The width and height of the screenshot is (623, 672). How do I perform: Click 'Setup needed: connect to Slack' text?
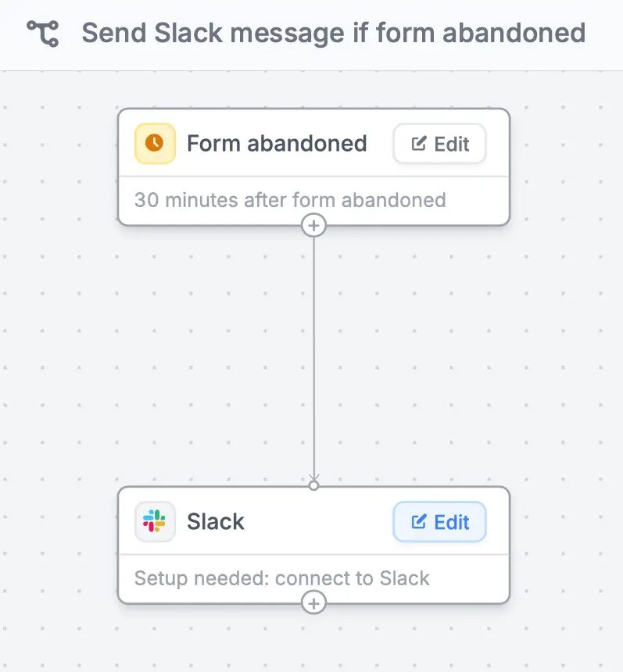tap(281, 578)
